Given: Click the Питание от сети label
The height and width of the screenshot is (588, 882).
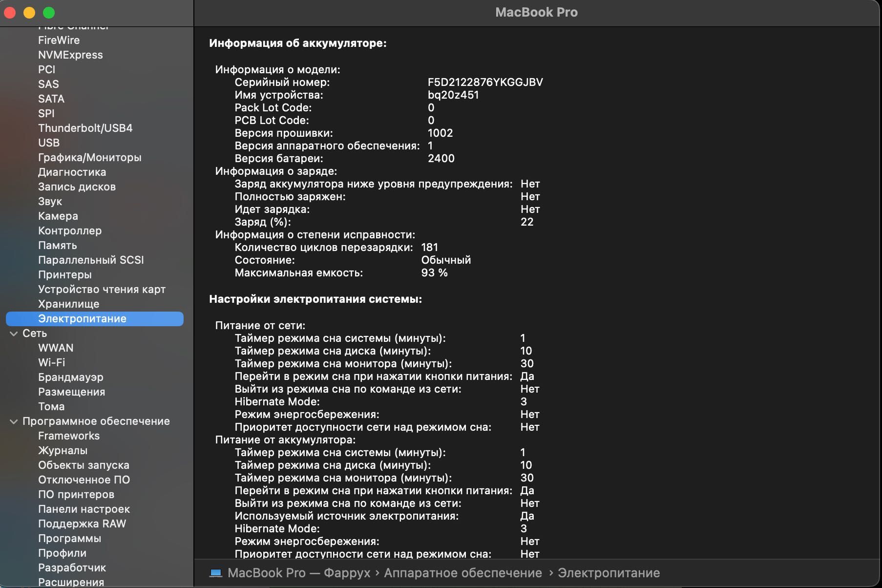Looking at the screenshot, I should 260,325.
